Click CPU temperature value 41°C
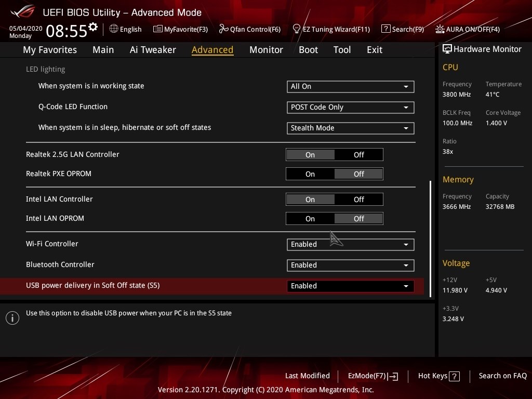The image size is (532, 399). (x=493, y=95)
